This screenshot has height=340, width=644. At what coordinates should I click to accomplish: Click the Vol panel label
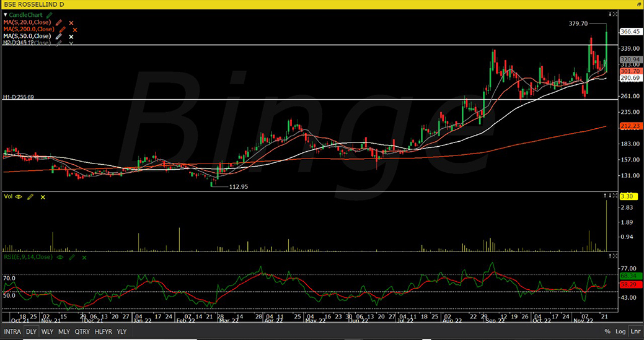pyautogui.click(x=8, y=197)
